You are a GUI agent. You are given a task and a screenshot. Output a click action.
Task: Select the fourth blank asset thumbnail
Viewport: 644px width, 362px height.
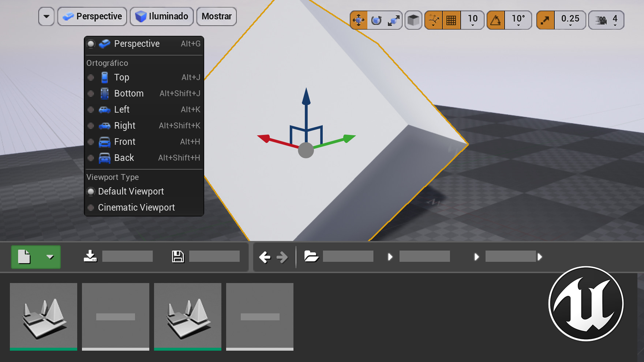pos(260,317)
